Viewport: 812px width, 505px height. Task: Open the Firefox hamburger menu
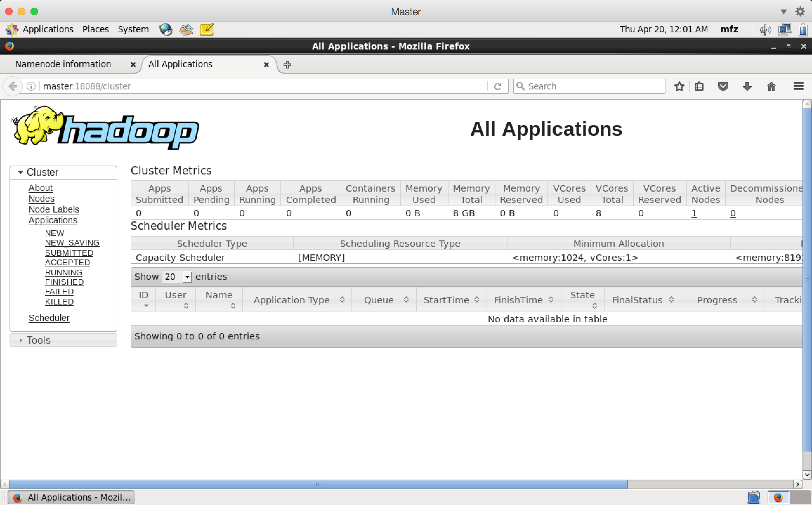[x=798, y=87]
